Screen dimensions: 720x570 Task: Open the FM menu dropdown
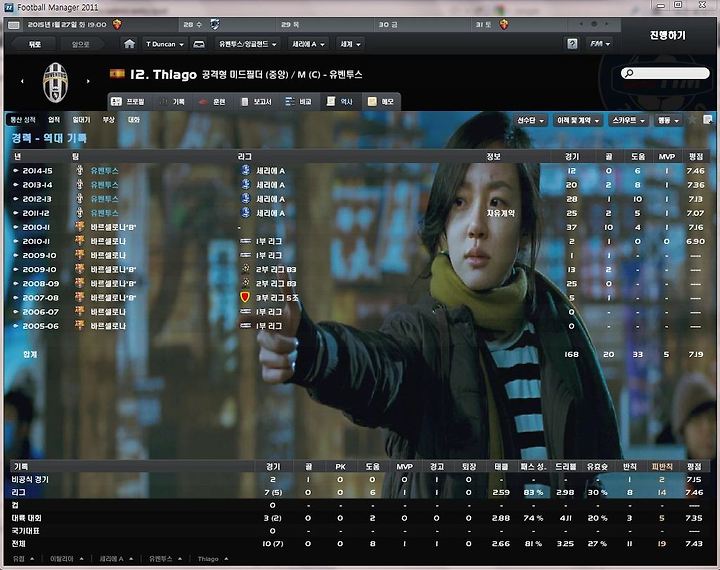coord(600,44)
